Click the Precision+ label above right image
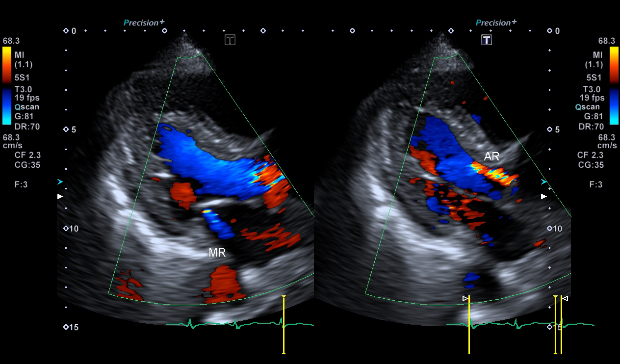 (x=495, y=23)
